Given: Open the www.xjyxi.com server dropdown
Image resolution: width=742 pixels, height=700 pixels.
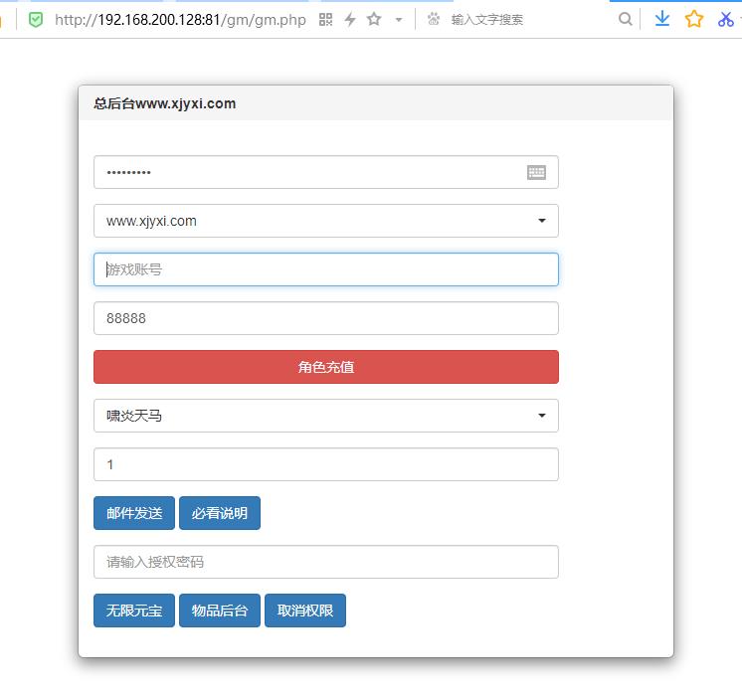Looking at the screenshot, I should pos(325,221).
